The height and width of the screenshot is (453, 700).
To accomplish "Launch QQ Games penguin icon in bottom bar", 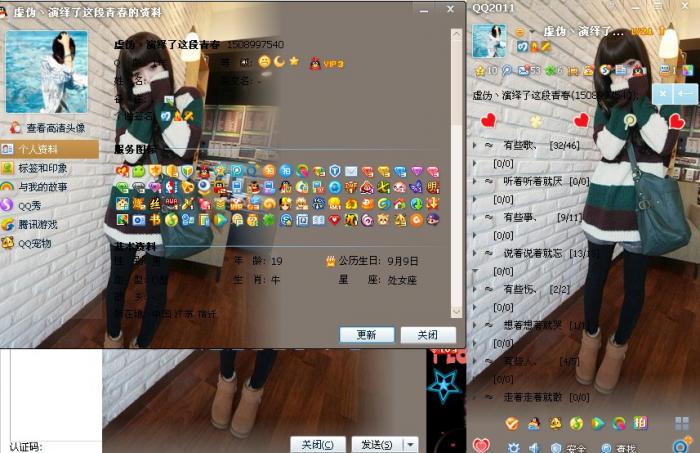I will pyautogui.click(x=533, y=423).
